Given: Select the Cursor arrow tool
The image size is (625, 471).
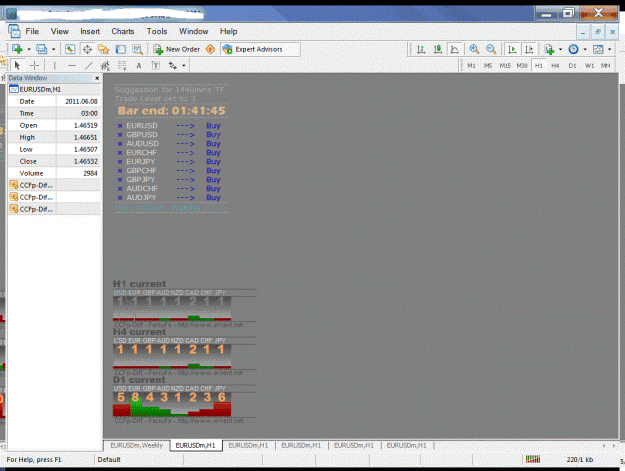Looking at the screenshot, I should click(17, 65).
